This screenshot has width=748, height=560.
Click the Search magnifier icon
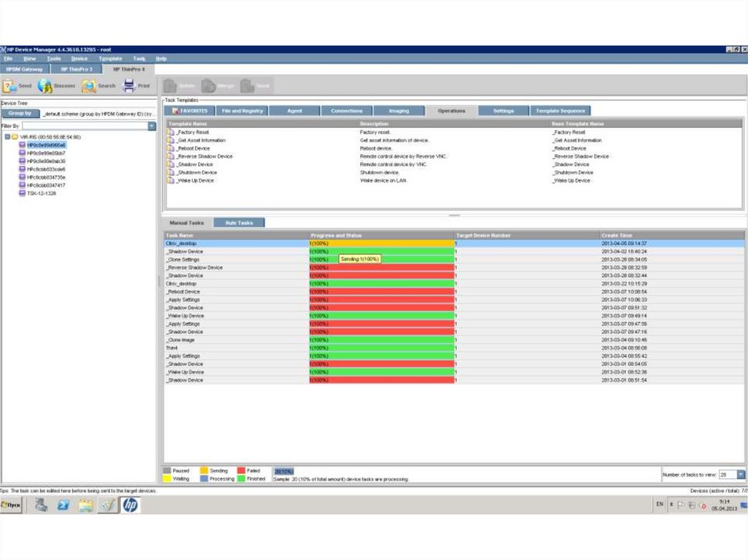tap(88, 86)
